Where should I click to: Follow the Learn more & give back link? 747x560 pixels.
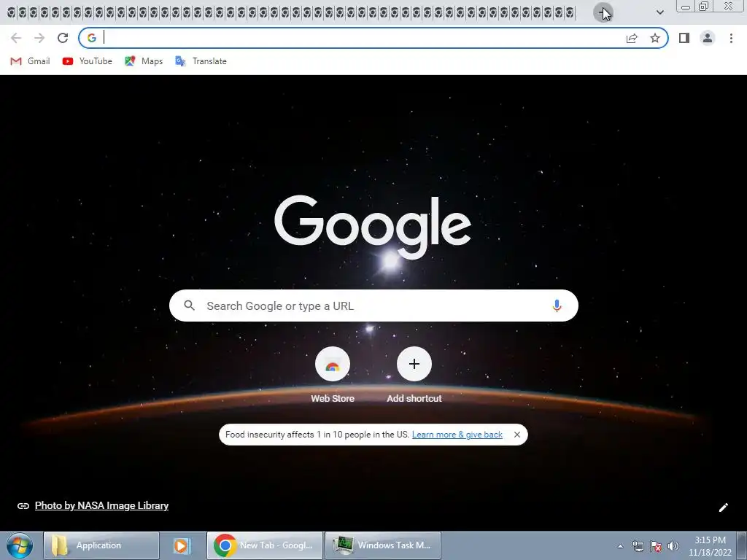pyautogui.click(x=457, y=435)
